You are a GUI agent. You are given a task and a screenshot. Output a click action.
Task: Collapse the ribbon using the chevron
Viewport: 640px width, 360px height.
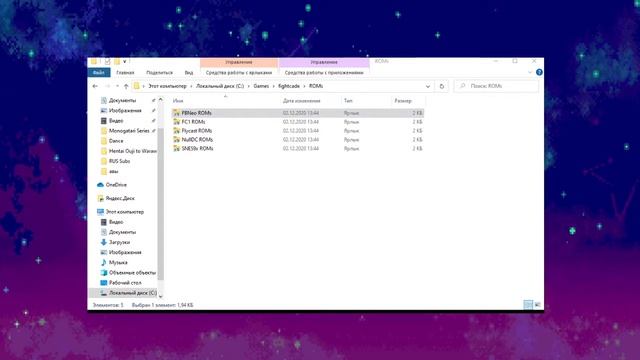(x=530, y=72)
